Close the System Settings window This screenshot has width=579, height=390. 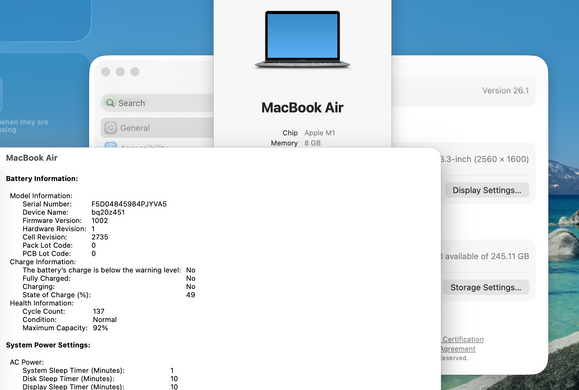[x=106, y=72]
